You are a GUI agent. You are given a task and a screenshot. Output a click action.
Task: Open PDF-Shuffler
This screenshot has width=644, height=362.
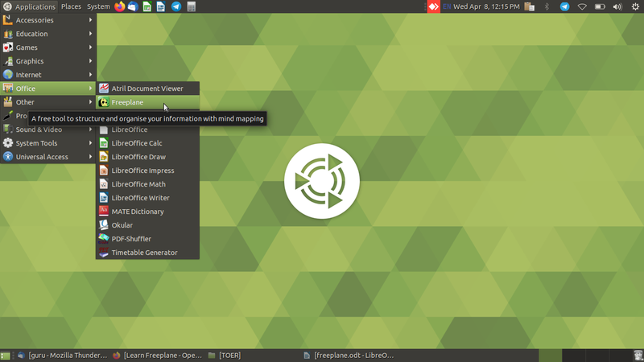click(148, 239)
